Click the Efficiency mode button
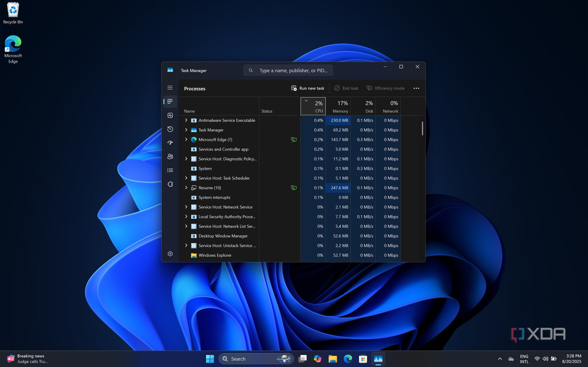 tap(386, 88)
